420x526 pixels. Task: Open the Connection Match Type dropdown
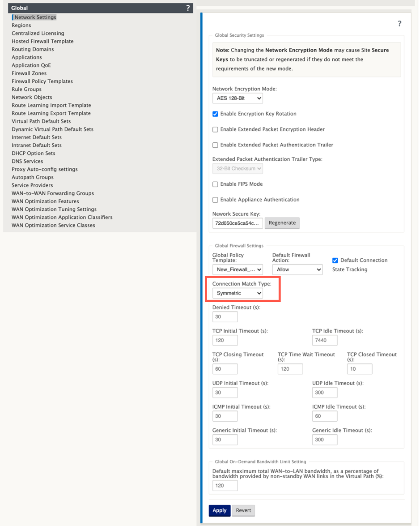point(238,293)
